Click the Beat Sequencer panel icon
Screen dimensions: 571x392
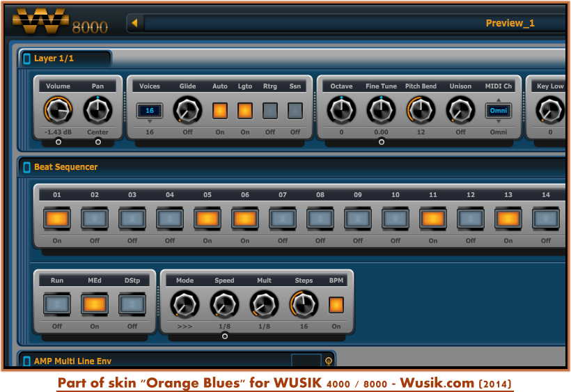pos(27,167)
